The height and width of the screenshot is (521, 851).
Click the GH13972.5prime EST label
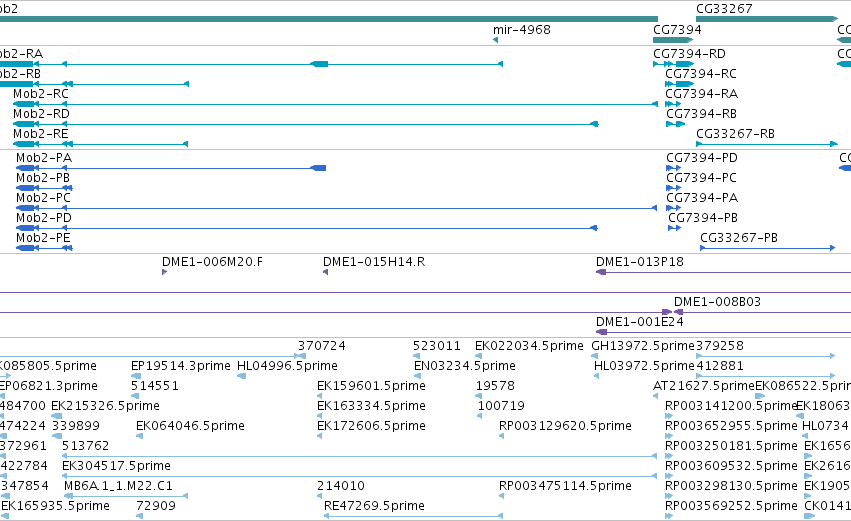[x=643, y=346]
